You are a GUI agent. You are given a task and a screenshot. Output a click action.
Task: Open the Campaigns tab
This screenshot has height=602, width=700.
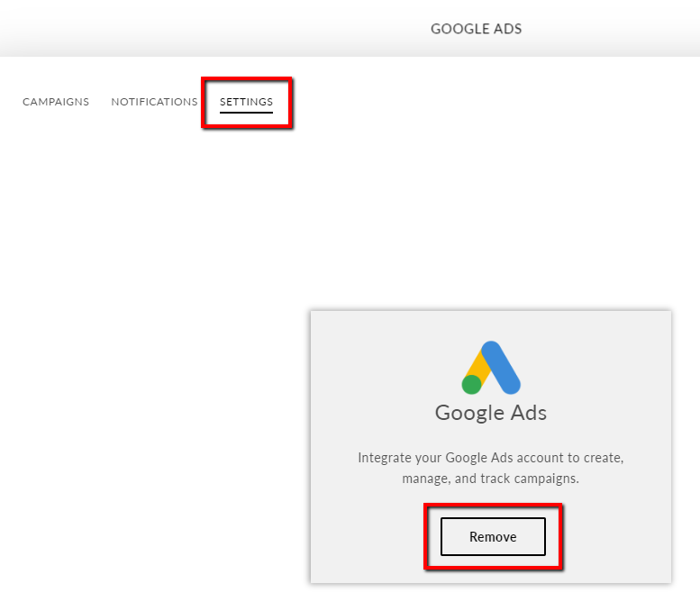[x=56, y=102]
